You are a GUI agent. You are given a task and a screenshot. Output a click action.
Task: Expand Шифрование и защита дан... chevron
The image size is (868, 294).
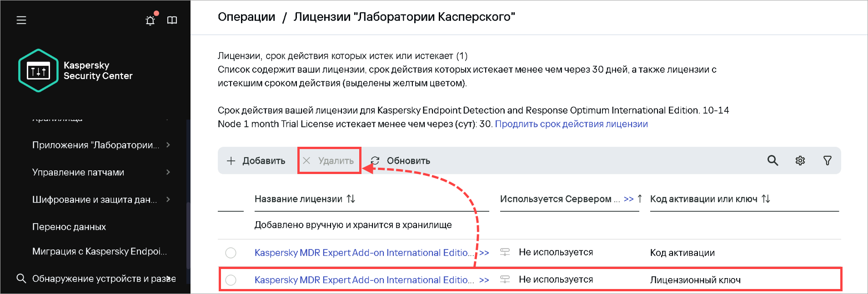tap(168, 199)
